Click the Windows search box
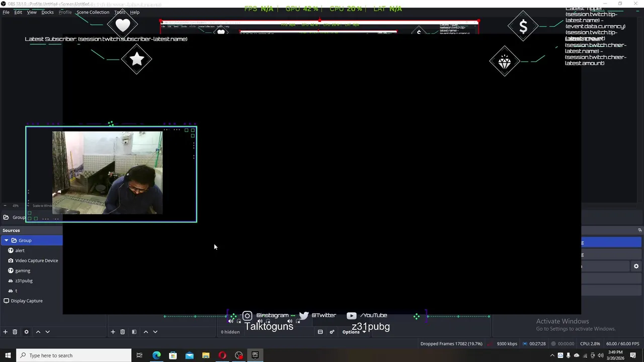Image resolution: width=644 pixels, height=362 pixels. point(74,355)
